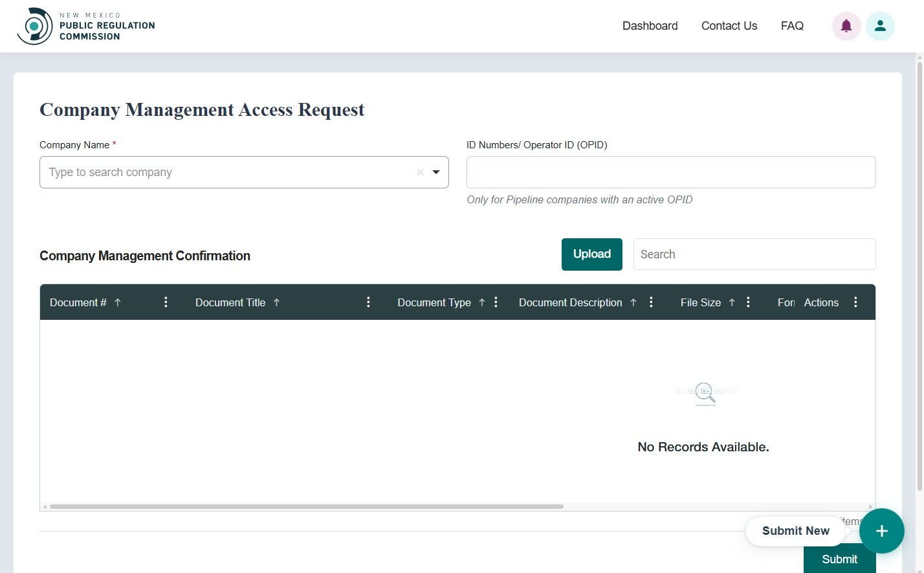The image size is (924, 573).
Task: Click the Submit New button
Action: (796, 530)
